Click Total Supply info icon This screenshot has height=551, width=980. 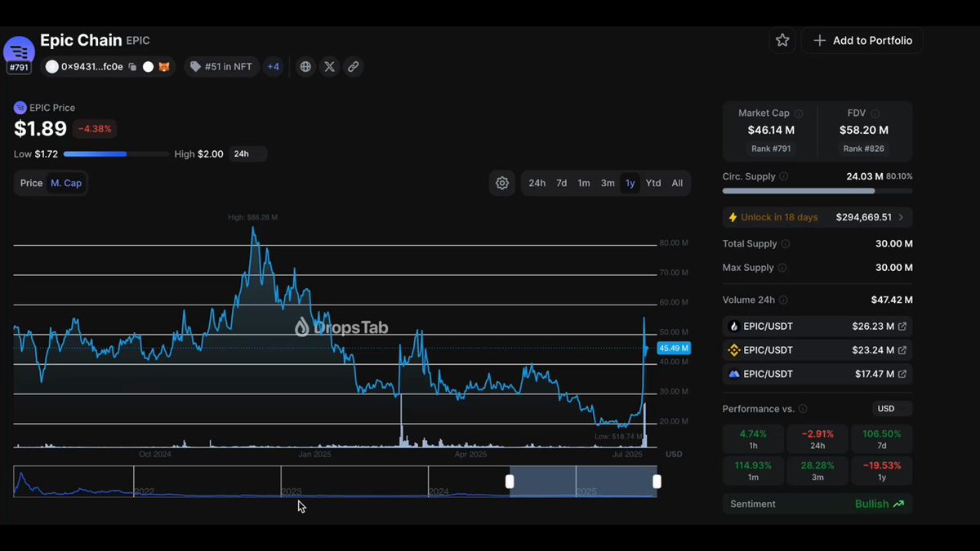786,244
